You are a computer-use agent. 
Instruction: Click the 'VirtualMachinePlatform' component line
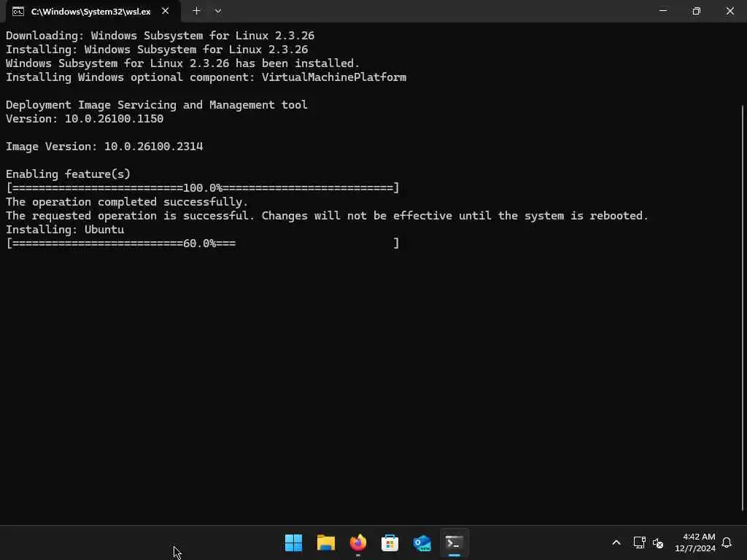click(x=206, y=77)
